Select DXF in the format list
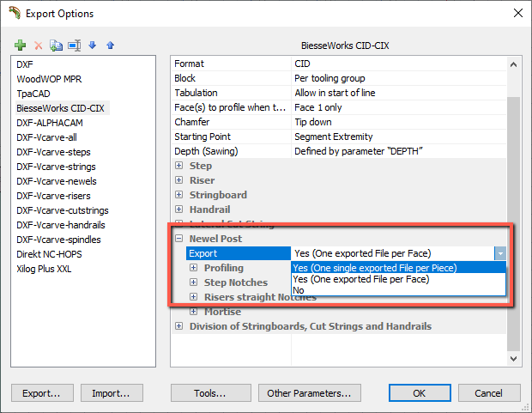This screenshot has height=413, width=532. [x=25, y=64]
